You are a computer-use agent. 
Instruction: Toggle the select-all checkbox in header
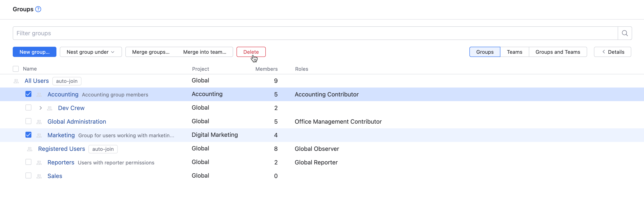coord(16,69)
